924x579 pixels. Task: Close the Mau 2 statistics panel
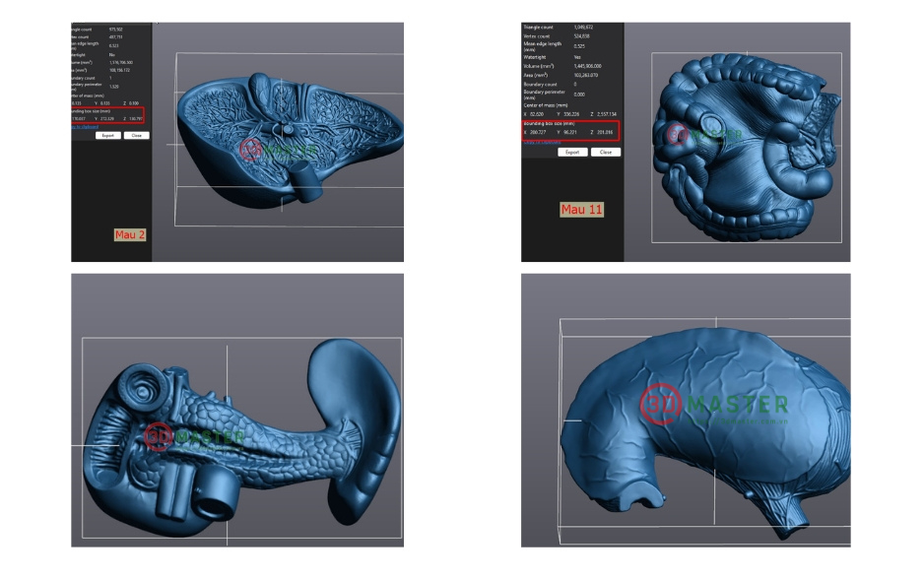(135, 135)
